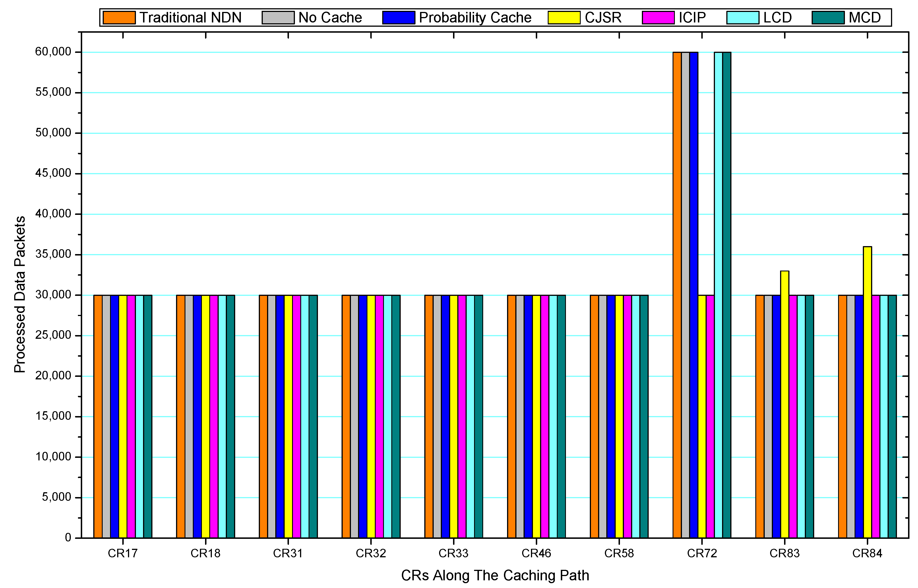
Task: Click the CR84 x-axis tick label
Action: pyautogui.click(x=867, y=553)
